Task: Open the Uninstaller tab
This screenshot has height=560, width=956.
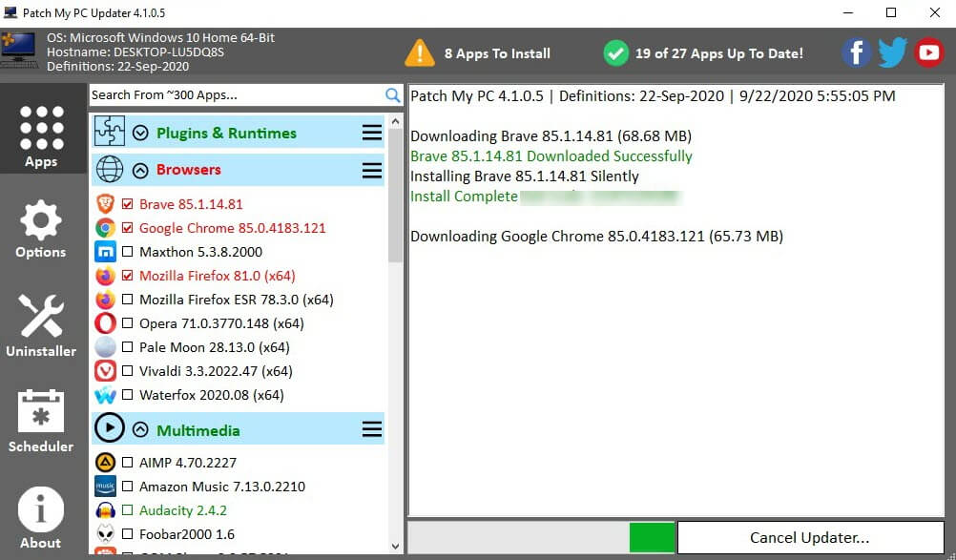Action: [41, 326]
